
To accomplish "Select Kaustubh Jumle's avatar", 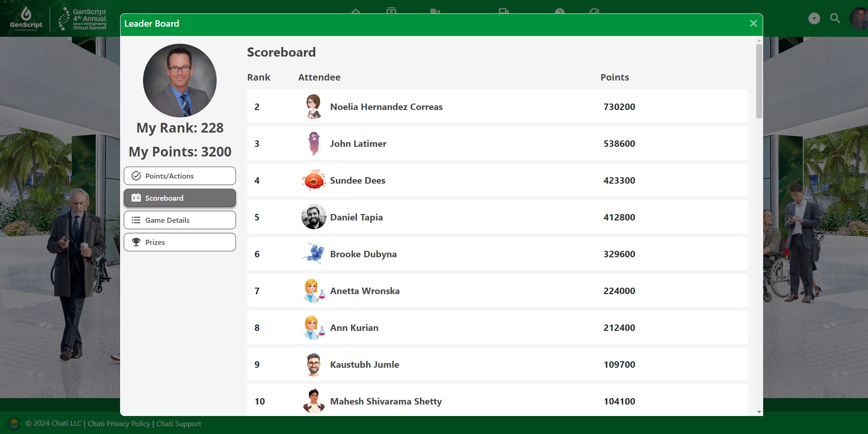I will (x=314, y=365).
